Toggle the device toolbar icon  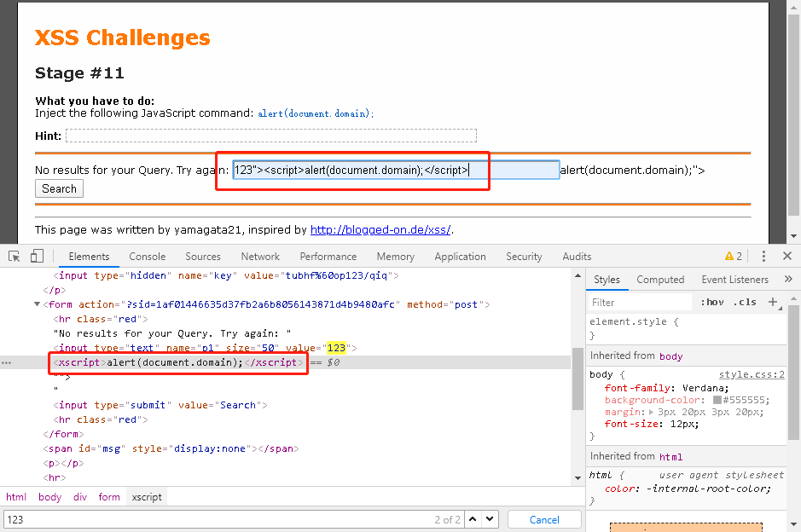point(37,257)
